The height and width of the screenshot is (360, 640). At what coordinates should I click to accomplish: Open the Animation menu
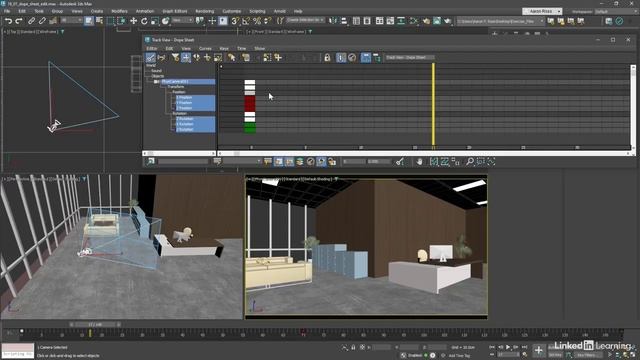point(144,11)
